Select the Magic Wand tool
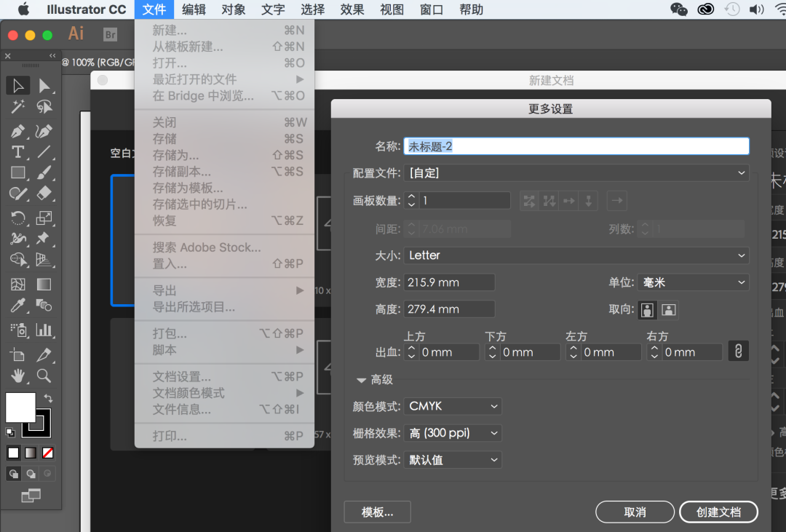The height and width of the screenshot is (532, 786). pyautogui.click(x=17, y=106)
